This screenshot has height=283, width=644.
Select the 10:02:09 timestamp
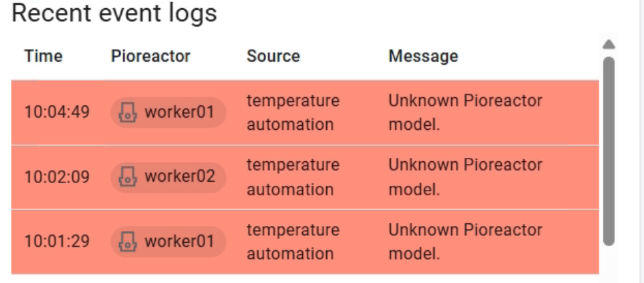click(57, 177)
